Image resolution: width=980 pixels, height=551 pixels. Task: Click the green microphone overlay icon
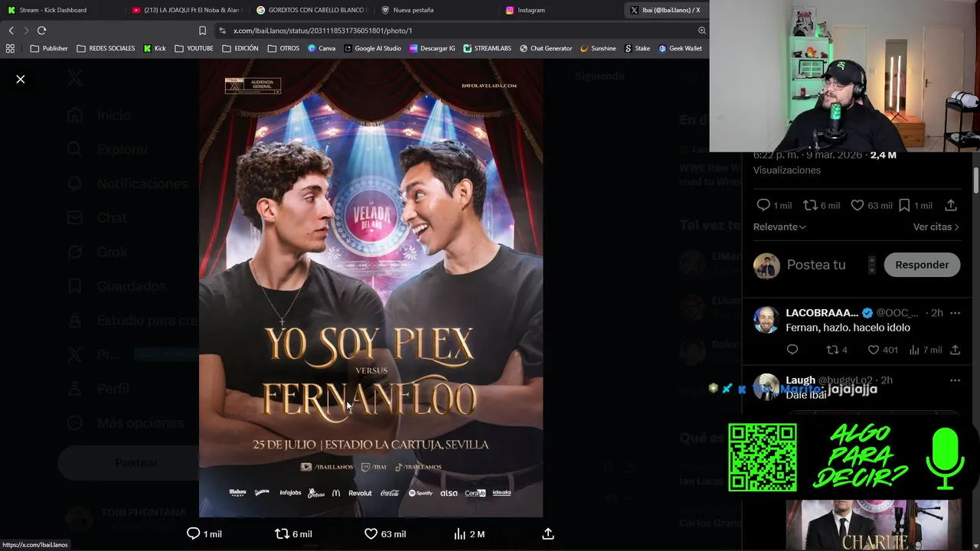(946, 458)
